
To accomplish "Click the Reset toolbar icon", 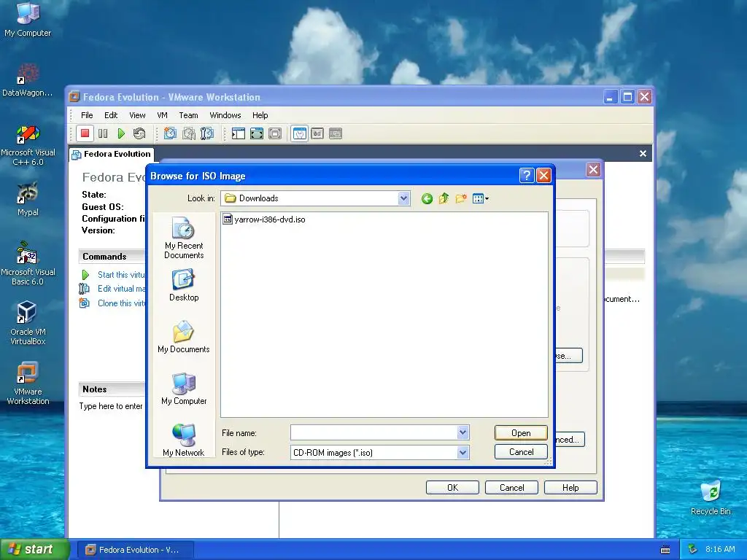I will 139,134.
